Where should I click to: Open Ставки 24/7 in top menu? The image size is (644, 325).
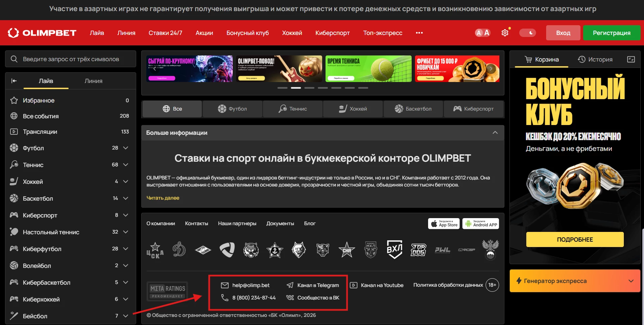coord(165,33)
